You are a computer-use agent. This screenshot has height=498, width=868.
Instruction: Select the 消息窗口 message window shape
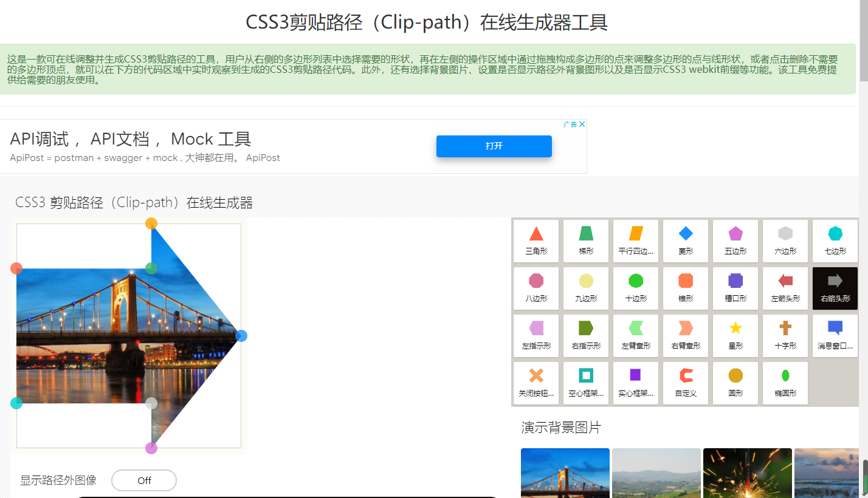tap(835, 335)
